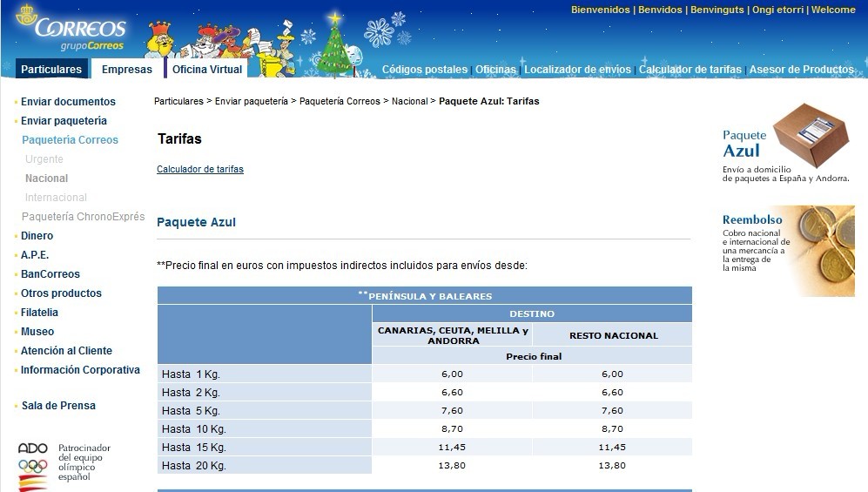Image resolution: width=868 pixels, height=492 pixels.
Task: Open Códigos postales link
Action: [x=425, y=70]
